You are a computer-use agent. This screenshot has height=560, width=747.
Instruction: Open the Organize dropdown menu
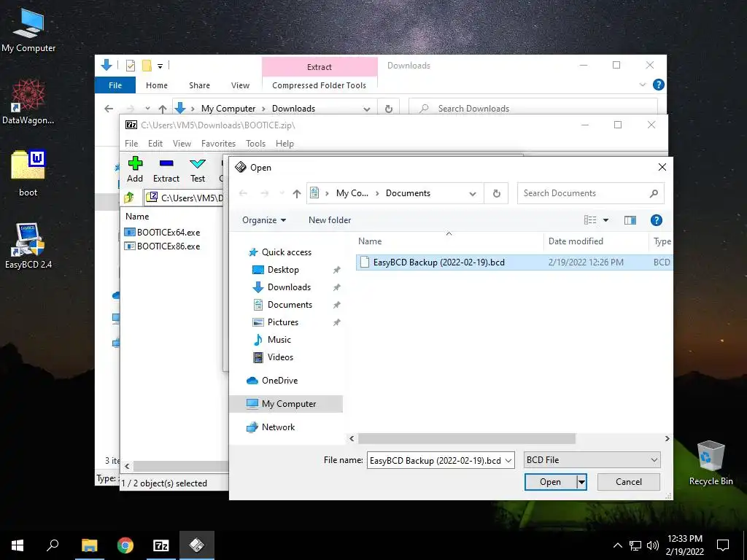pos(264,220)
